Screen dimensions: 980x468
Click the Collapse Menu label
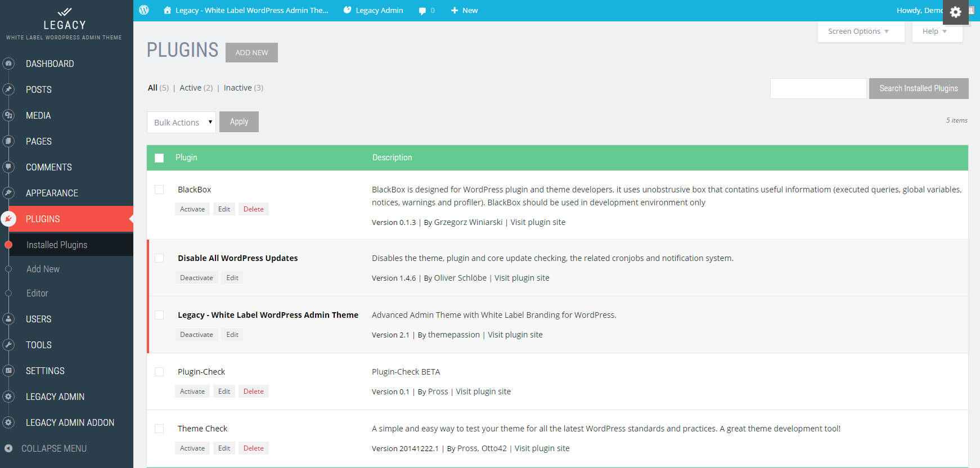(x=54, y=448)
